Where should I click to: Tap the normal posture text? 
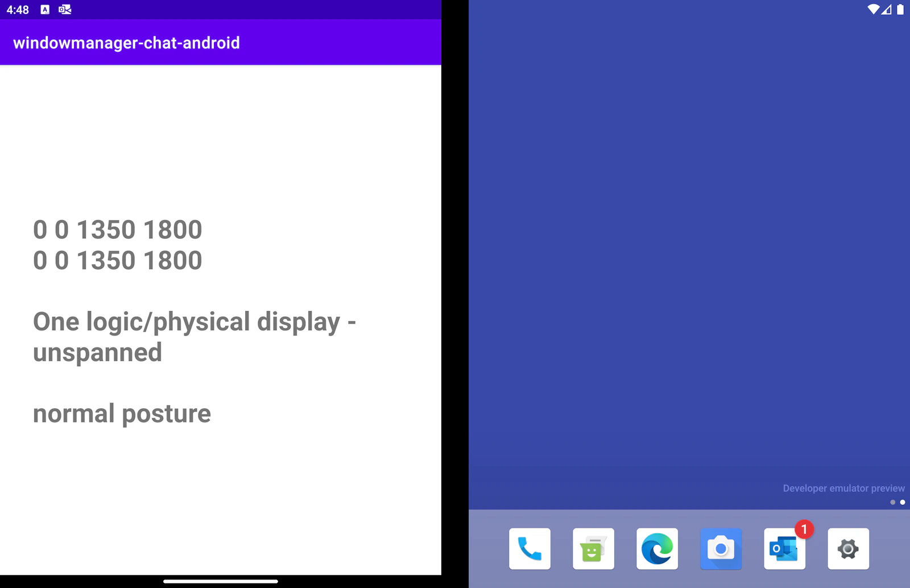pos(122,413)
